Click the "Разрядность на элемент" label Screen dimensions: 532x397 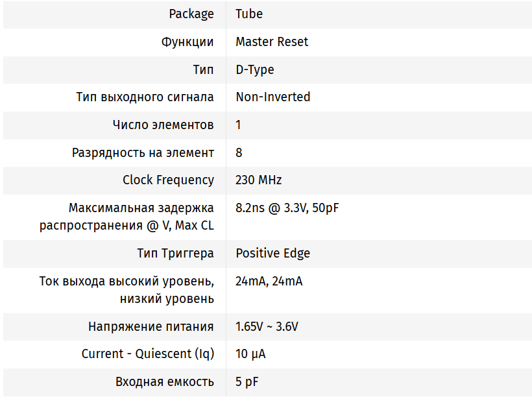coord(143,152)
